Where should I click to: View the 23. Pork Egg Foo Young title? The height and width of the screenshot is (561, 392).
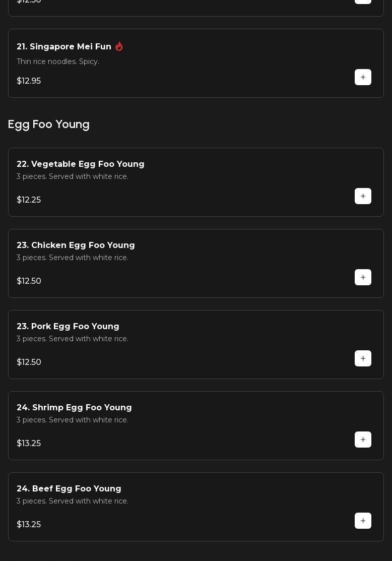point(68,326)
